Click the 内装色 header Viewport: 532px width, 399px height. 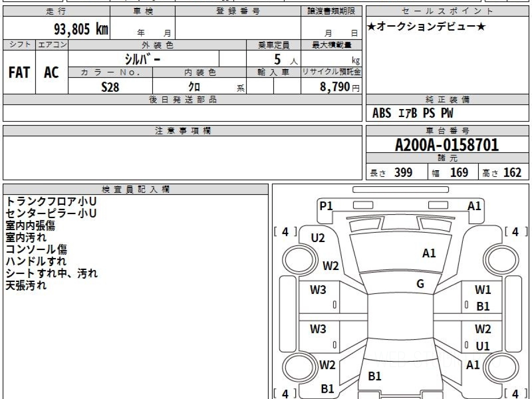[199, 73]
